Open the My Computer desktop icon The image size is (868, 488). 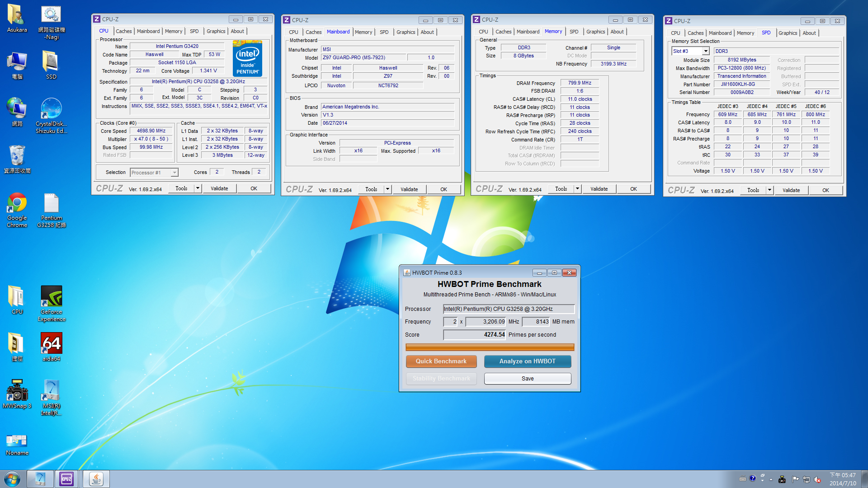click(x=17, y=65)
